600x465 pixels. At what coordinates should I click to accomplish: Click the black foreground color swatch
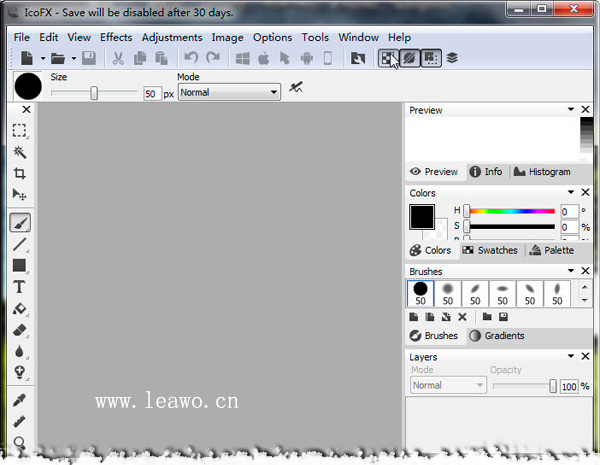(x=422, y=217)
